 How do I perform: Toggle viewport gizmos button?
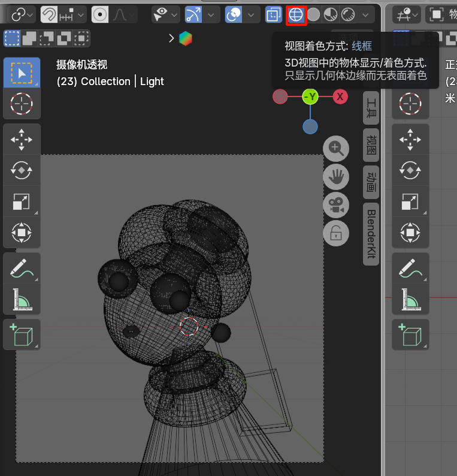pos(193,15)
